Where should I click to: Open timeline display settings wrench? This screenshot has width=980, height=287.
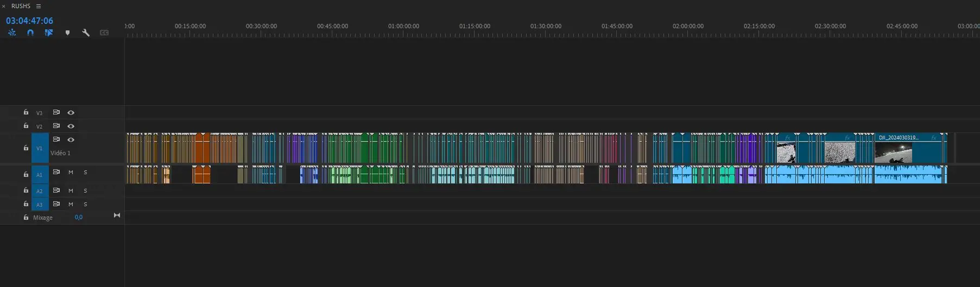coord(86,33)
